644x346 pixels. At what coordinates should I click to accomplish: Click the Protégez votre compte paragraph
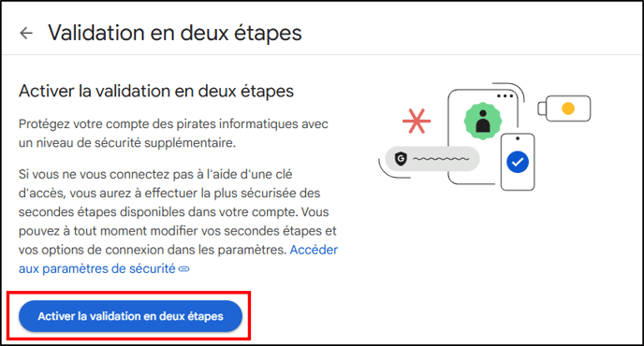click(173, 134)
